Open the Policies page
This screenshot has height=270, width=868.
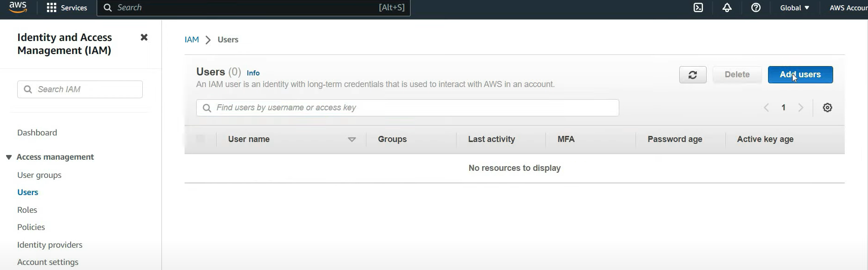31,227
